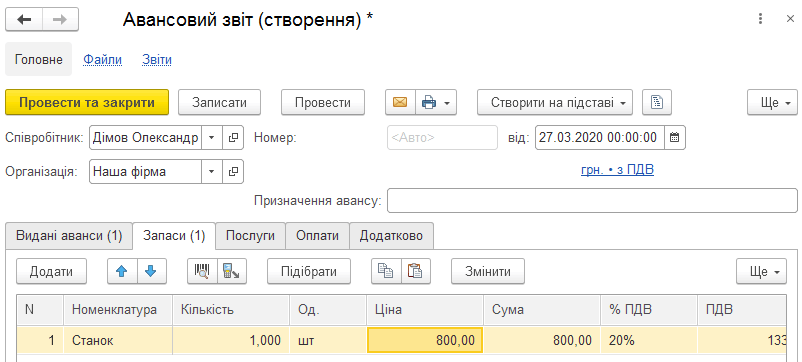Image resolution: width=802 pixels, height=362 pixels.
Task: Click the % ПДВ column header
Action: [x=649, y=310]
